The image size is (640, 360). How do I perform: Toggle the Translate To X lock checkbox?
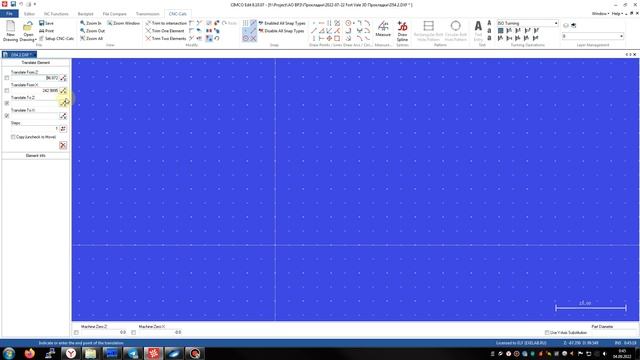point(7,116)
